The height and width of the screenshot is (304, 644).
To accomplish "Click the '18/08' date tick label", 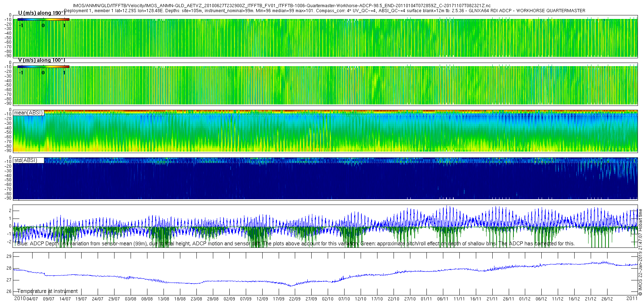I will click(180, 299).
